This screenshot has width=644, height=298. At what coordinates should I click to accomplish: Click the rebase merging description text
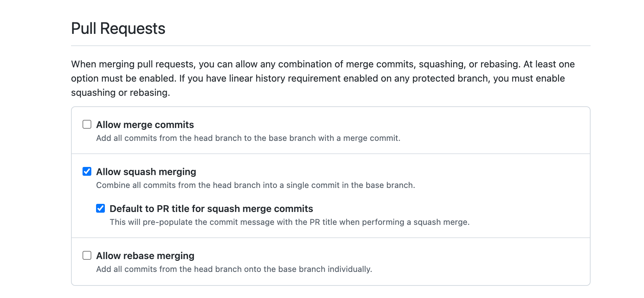(x=234, y=269)
